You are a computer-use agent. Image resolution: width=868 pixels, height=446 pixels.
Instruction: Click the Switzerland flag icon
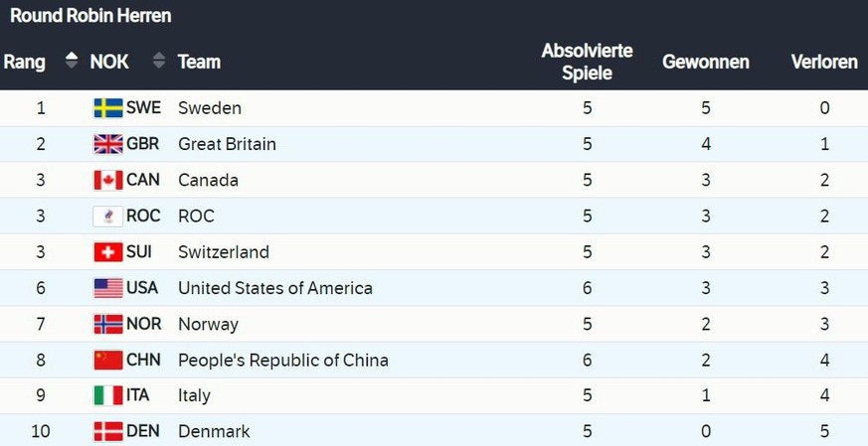click(x=108, y=251)
